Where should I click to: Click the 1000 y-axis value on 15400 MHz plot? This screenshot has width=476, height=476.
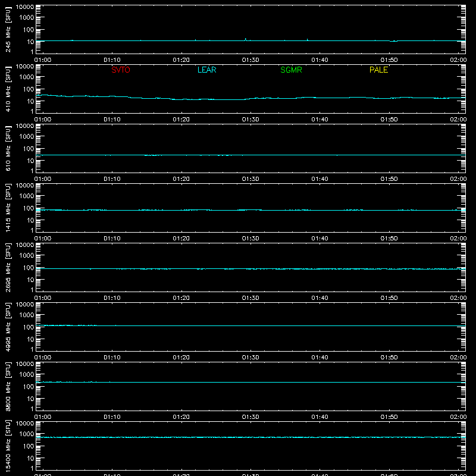(x=27, y=434)
